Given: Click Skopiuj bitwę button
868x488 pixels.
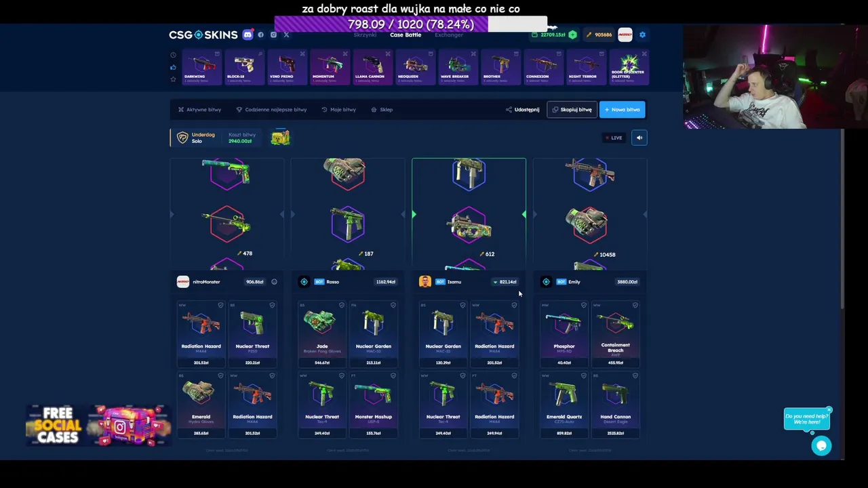Looking at the screenshot, I should point(572,109).
